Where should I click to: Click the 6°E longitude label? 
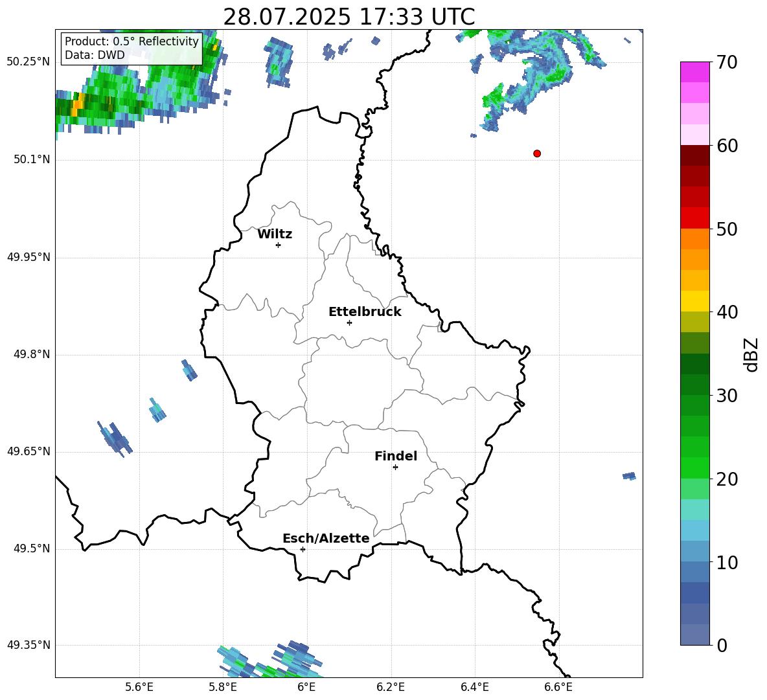(x=306, y=687)
